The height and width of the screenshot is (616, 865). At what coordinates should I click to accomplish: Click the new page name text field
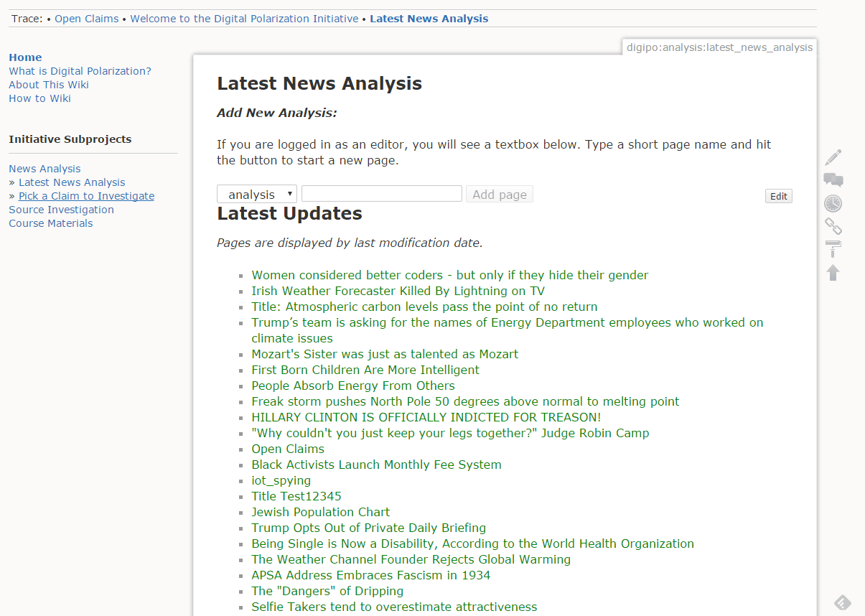click(381, 194)
